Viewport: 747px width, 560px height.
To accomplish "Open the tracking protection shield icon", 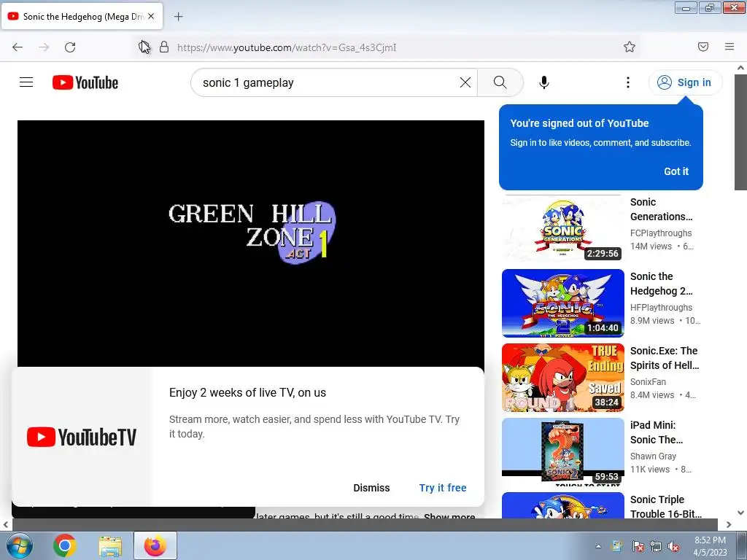I will 144,47.
